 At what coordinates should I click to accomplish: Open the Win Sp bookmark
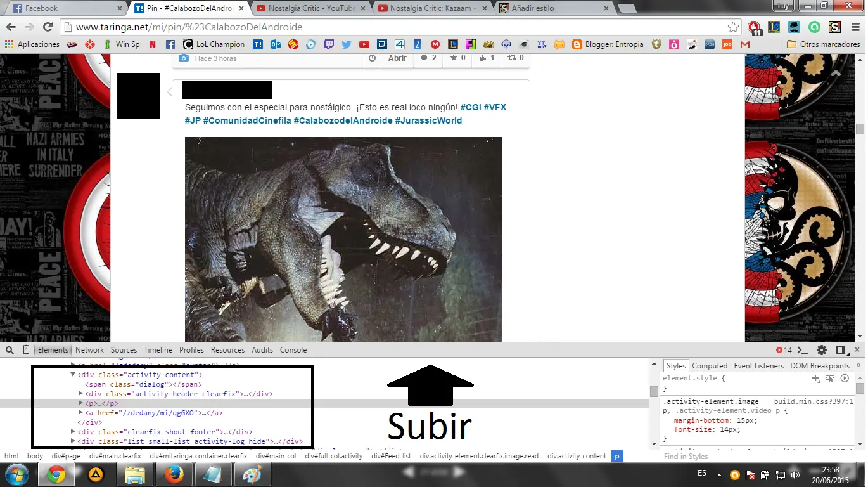click(121, 44)
